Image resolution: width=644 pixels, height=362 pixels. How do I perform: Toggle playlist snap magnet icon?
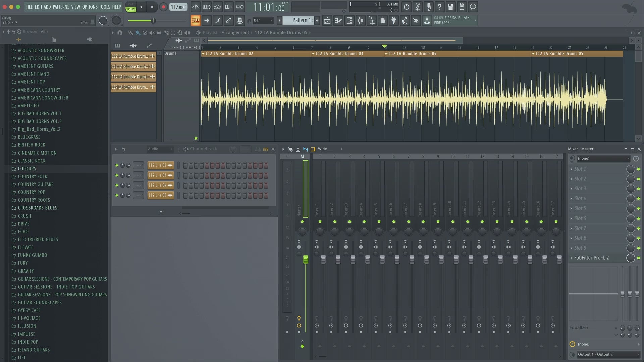click(120, 33)
